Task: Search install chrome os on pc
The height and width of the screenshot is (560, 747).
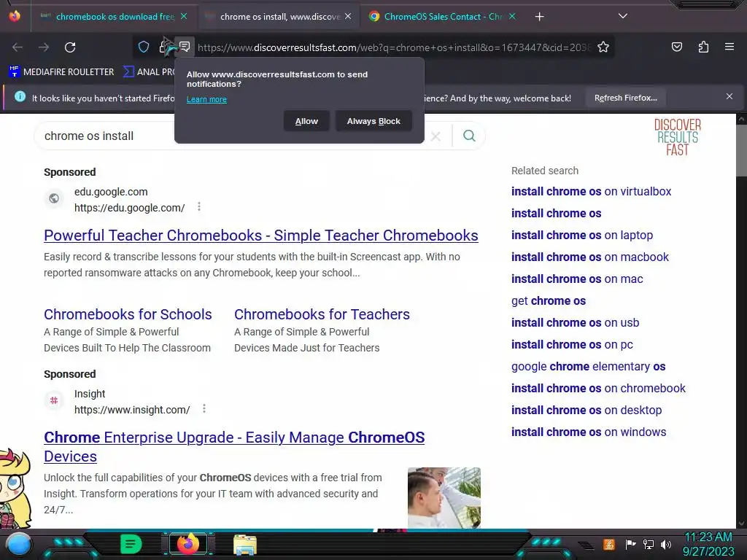Action: [x=572, y=345]
